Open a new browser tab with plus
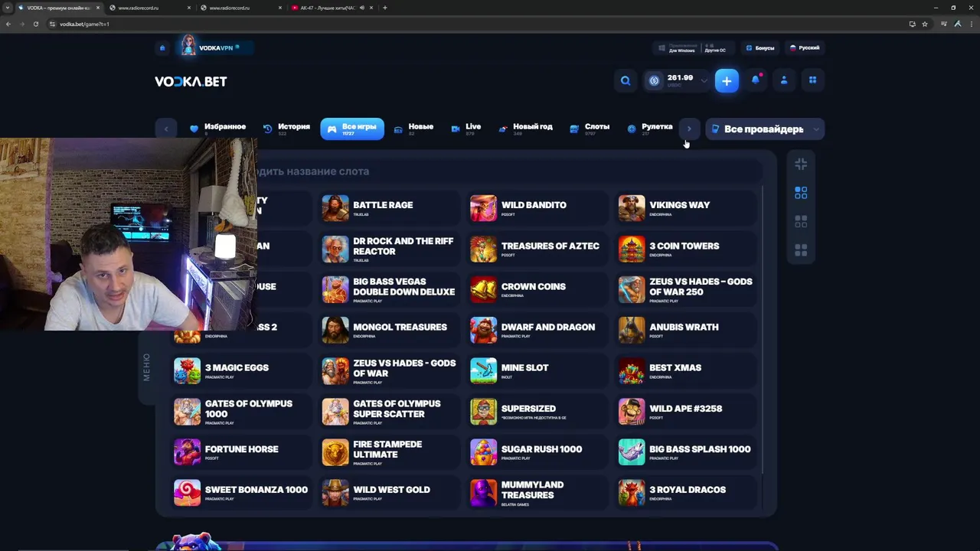The height and width of the screenshot is (551, 980). coord(385,8)
